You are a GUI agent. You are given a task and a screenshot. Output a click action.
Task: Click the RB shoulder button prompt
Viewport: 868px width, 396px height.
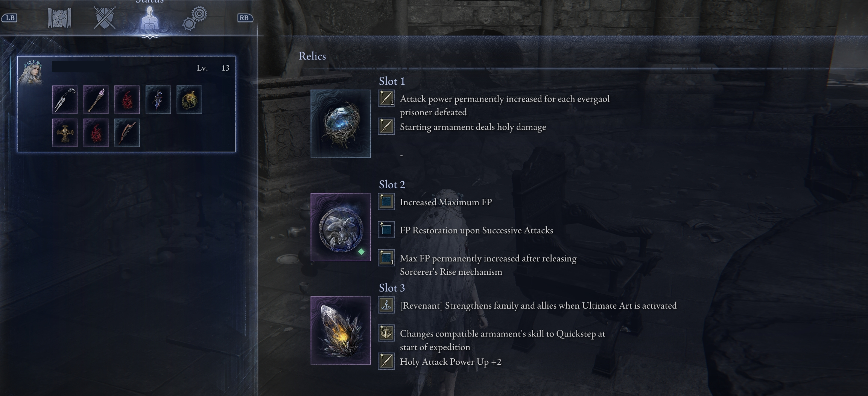(245, 18)
